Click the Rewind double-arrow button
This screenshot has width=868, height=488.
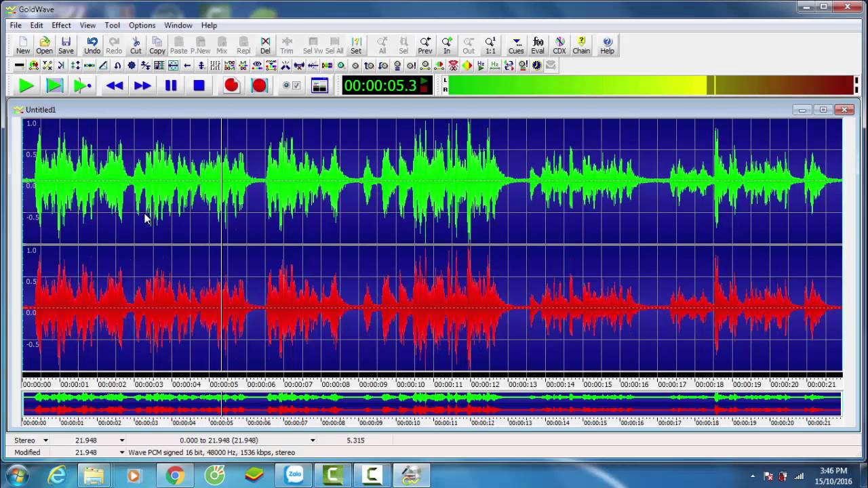(115, 85)
